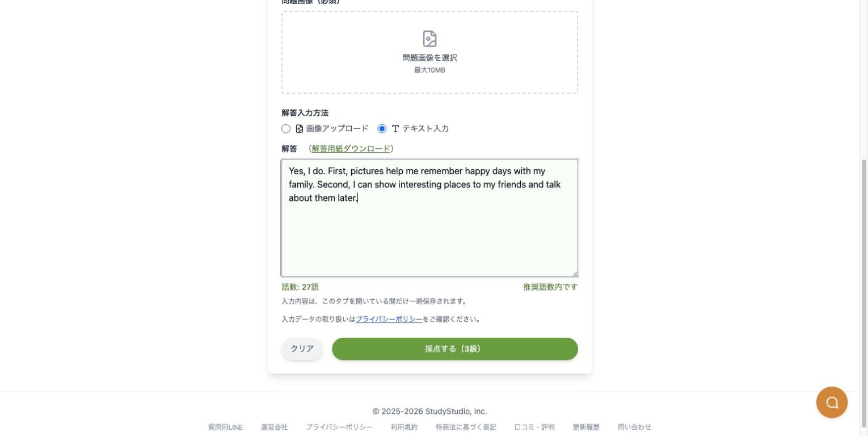Image resolution: width=868 pixels, height=436 pixels.
Task: Click the image file icon beside 画像アップロード
Action: [300, 129]
